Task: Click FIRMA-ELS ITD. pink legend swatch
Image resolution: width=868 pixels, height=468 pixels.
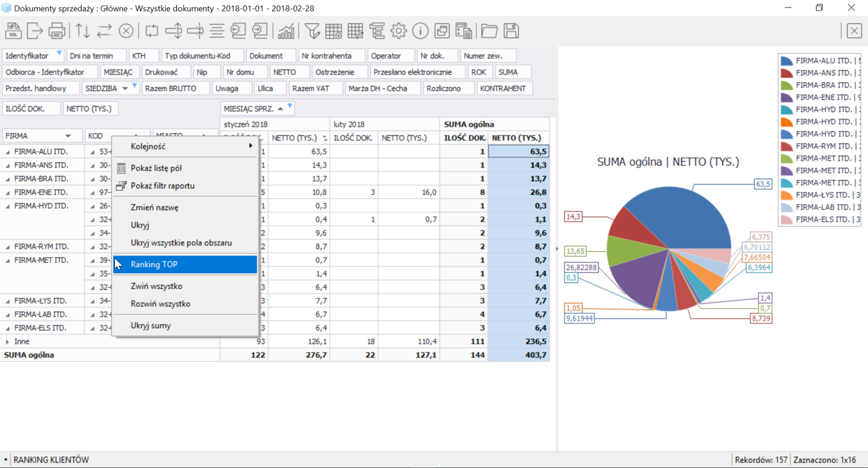Action: [x=786, y=219]
